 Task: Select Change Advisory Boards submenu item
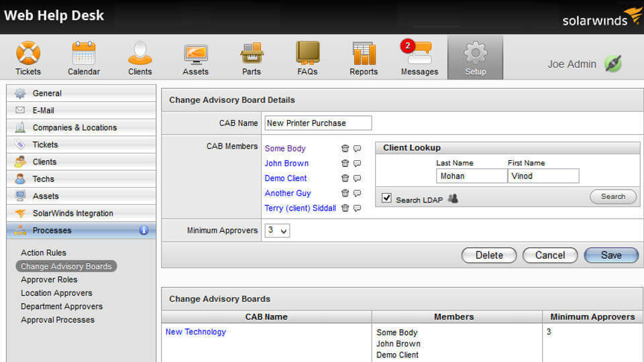[66, 266]
